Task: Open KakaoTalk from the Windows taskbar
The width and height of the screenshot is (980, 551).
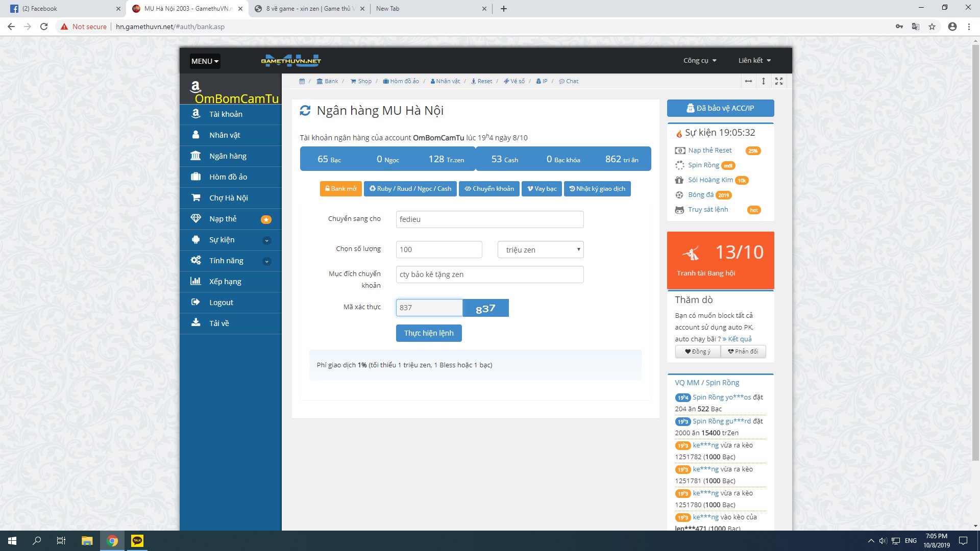Action: (137, 541)
